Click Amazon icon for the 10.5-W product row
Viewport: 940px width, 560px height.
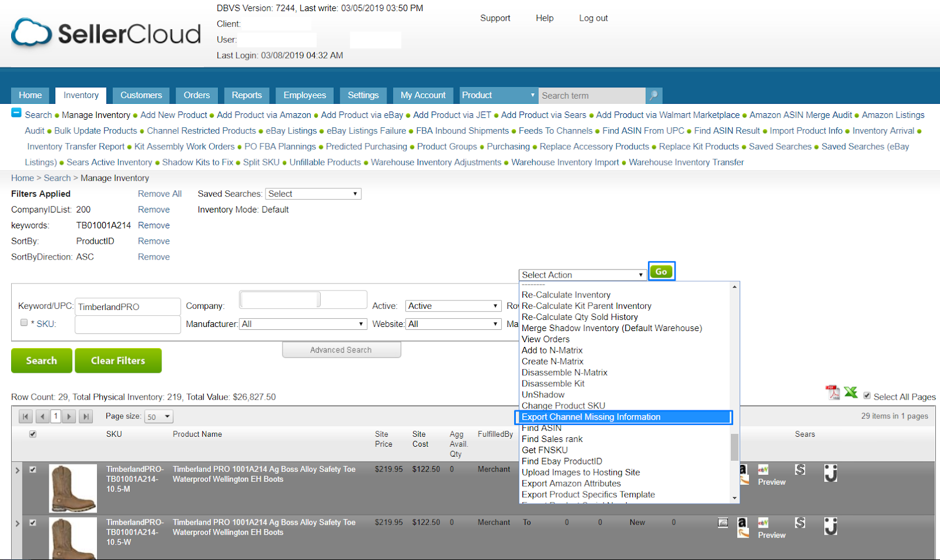pyautogui.click(x=743, y=527)
